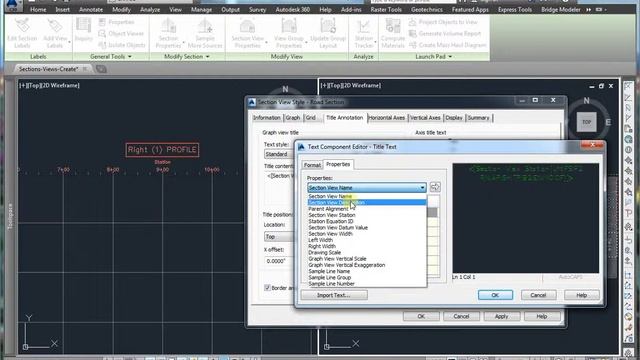Select Section View Datum Value option

367,228
